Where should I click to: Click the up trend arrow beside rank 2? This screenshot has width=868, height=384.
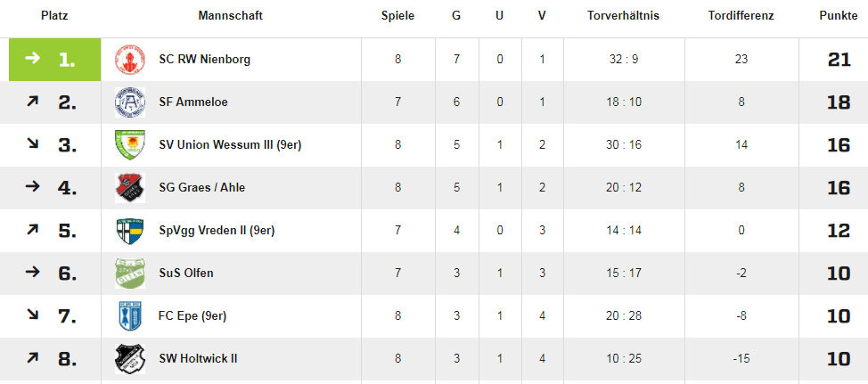(33, 102)
